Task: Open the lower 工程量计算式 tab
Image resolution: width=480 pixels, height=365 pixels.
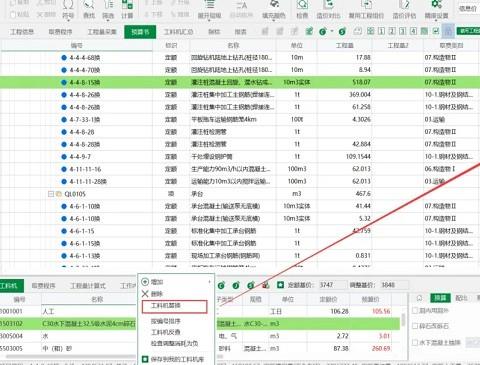Action: (88, 286)
